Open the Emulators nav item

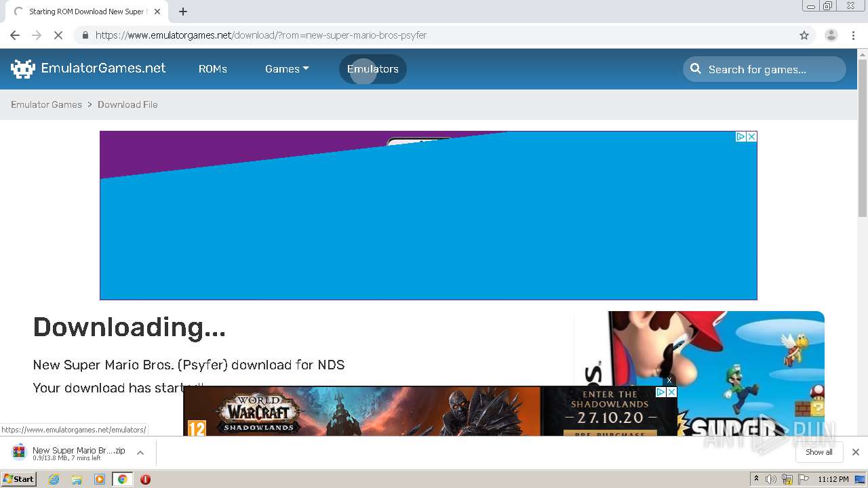(x=373, y=69)
